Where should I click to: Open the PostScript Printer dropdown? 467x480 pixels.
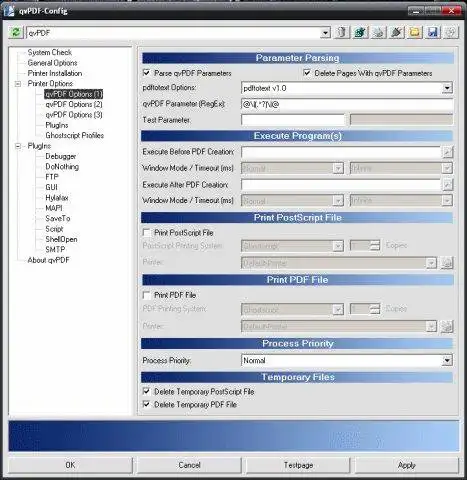point(431,263)
